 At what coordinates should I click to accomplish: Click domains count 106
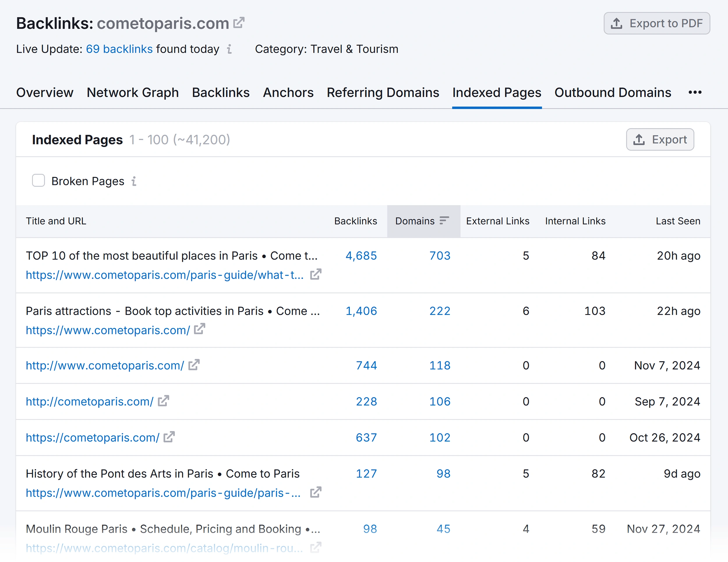[x=440, y=401]
